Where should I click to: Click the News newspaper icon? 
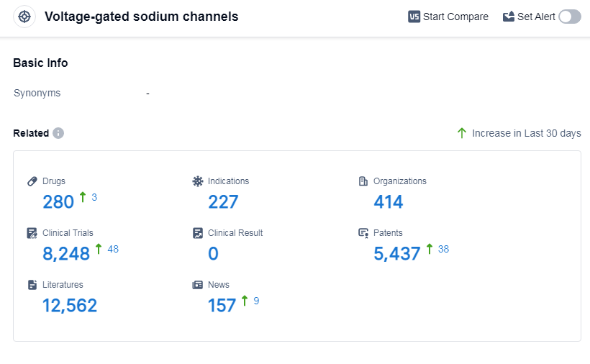[198, 285]
